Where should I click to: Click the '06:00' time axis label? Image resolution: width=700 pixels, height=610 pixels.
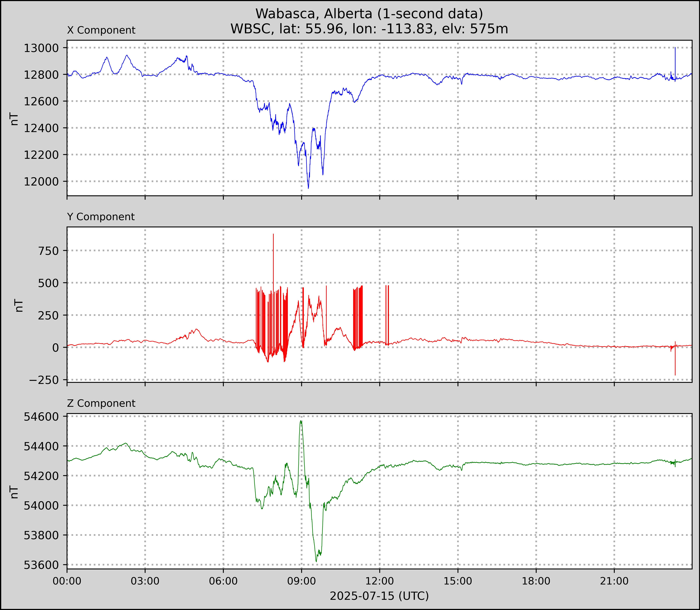(223, 581)
